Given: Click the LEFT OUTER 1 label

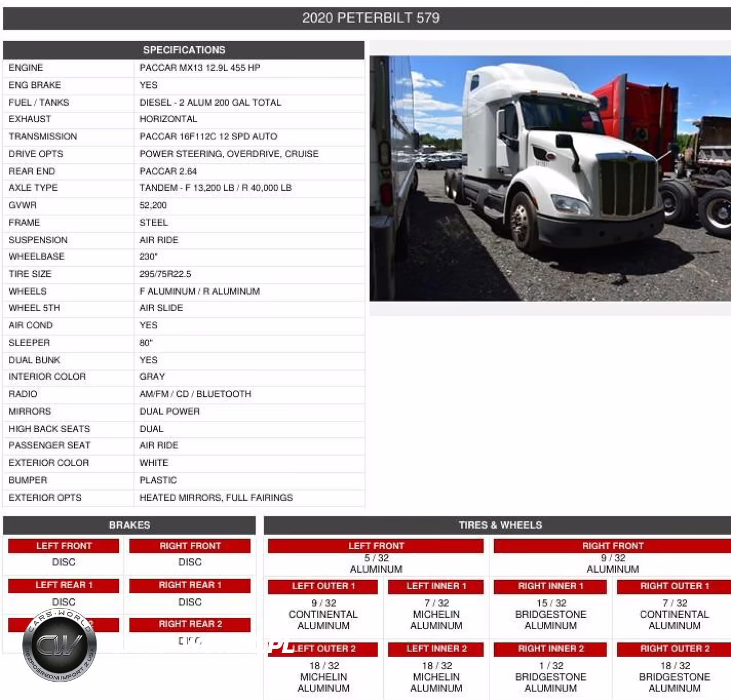Looking at the screenshot, I should tap(323, 587).
